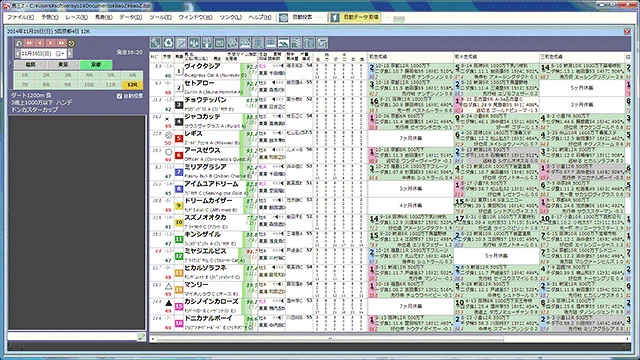Screen dimensions: 640x360
Task: Select race 2R button
Action: coord(46,75)
